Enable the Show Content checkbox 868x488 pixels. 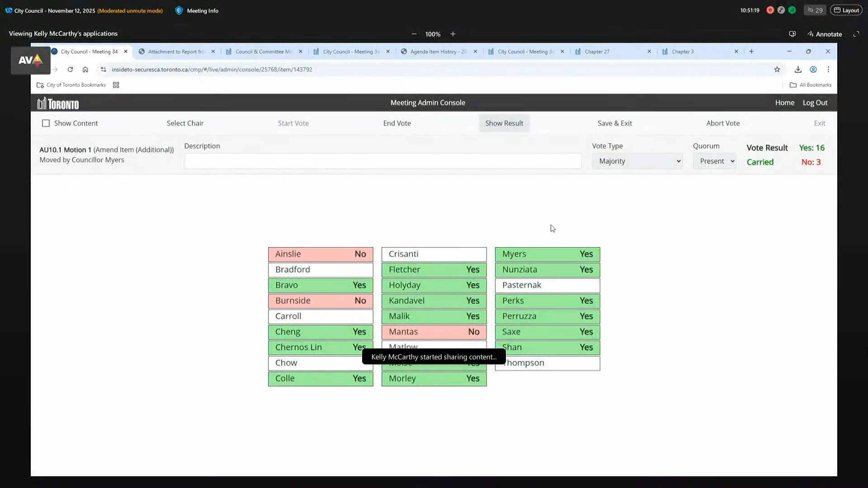46,123
